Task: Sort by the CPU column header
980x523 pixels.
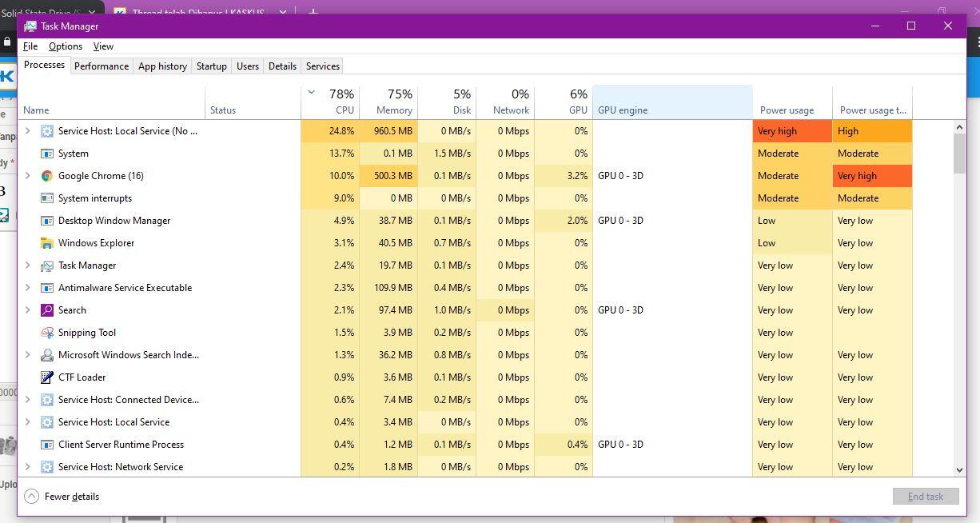Action: (x=329, y=102)
